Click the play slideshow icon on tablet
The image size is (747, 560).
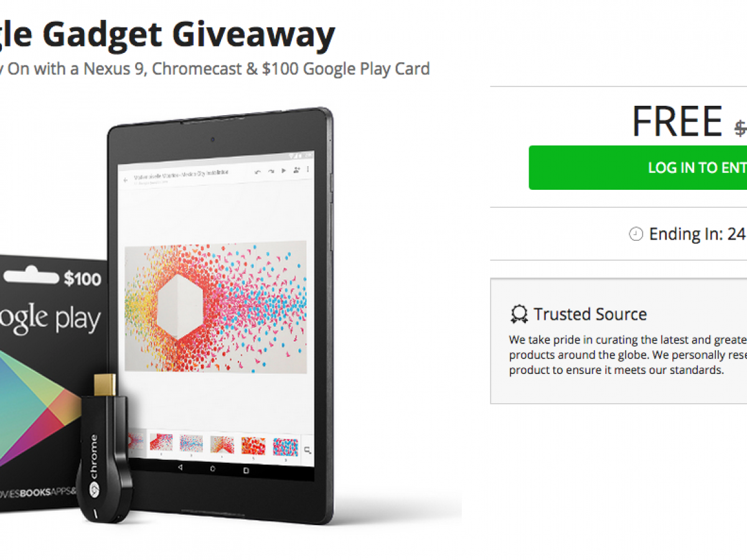pos(284,171)
